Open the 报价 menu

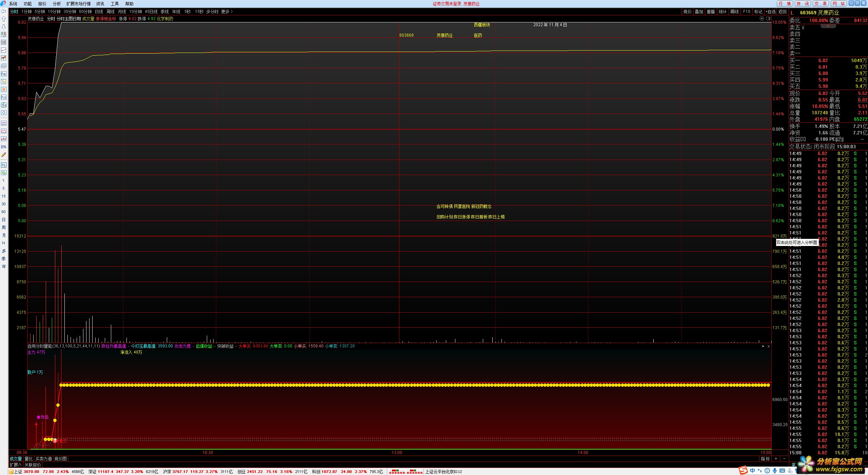[42, 4]
